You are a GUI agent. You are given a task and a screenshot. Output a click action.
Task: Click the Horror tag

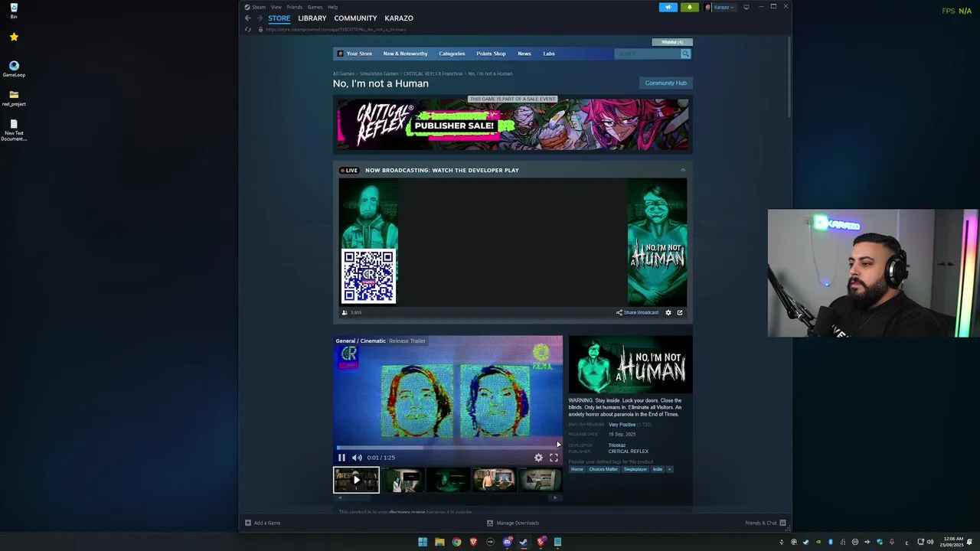(x=577, y=469)
